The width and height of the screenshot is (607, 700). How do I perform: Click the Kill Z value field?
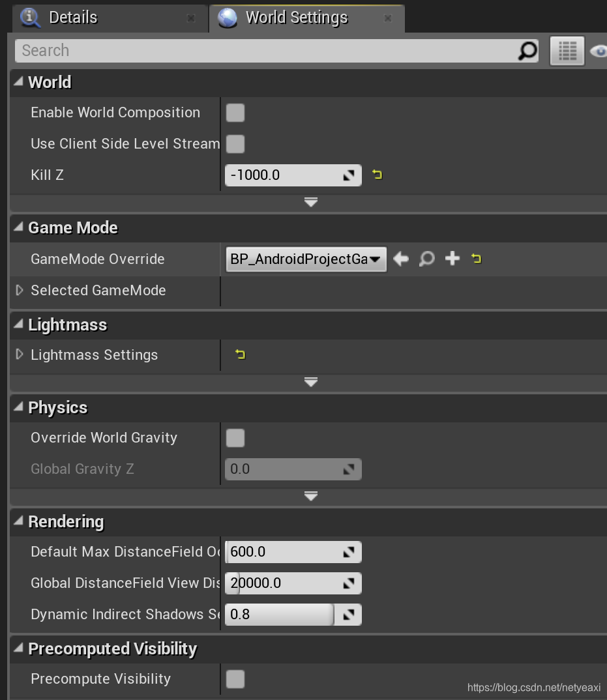tap(293, 175)
